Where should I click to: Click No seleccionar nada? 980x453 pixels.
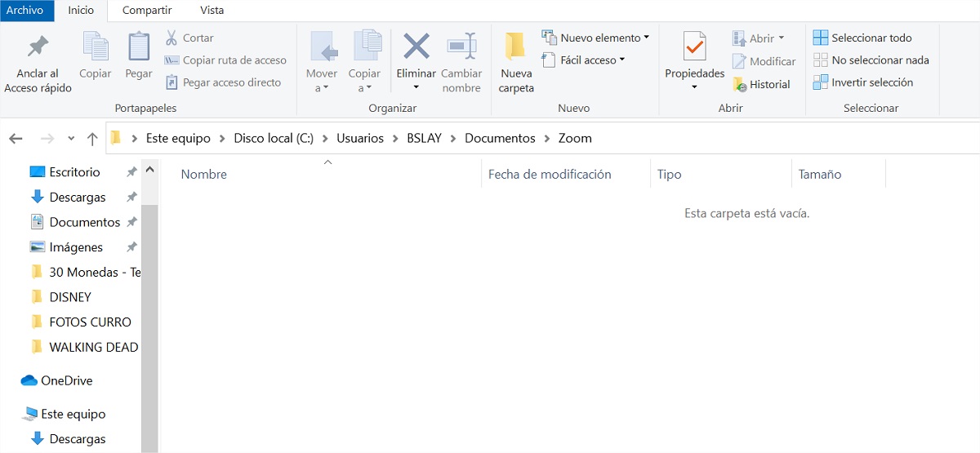click(871, 60)
